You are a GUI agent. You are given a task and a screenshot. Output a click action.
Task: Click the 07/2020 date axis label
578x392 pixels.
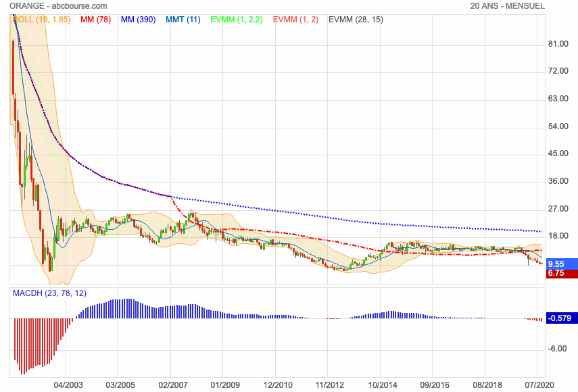[539, 385]
